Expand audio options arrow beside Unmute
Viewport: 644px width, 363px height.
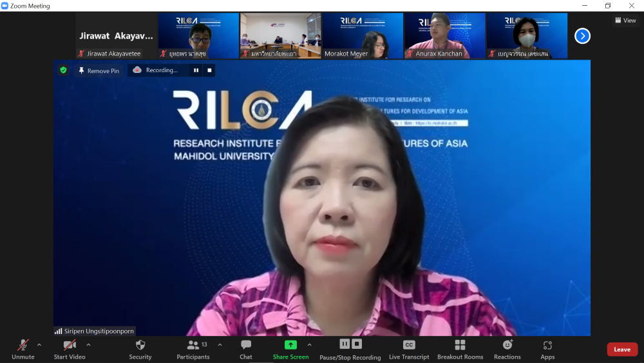tap(39, 345)
